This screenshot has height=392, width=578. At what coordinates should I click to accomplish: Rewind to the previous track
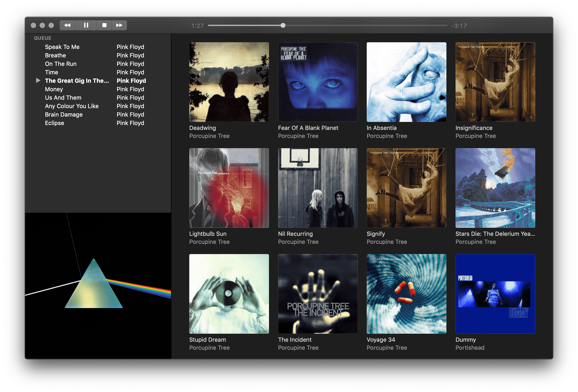(67, 25)
